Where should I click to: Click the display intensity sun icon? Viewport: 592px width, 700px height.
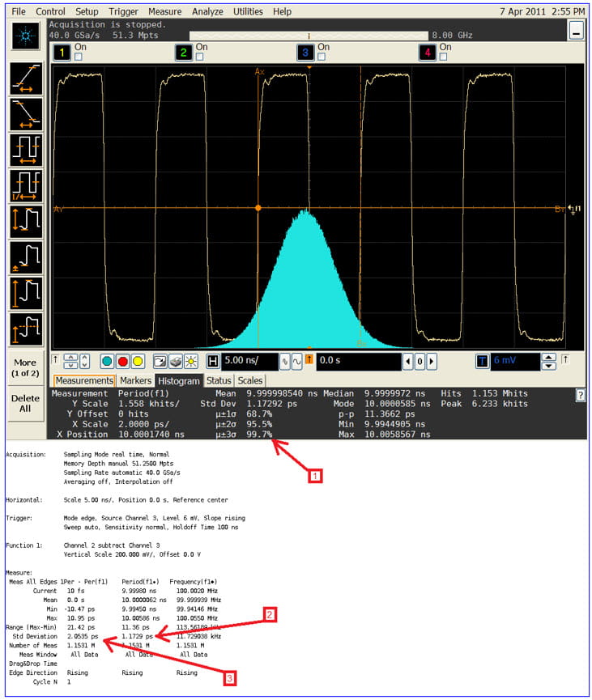(191, 361)
